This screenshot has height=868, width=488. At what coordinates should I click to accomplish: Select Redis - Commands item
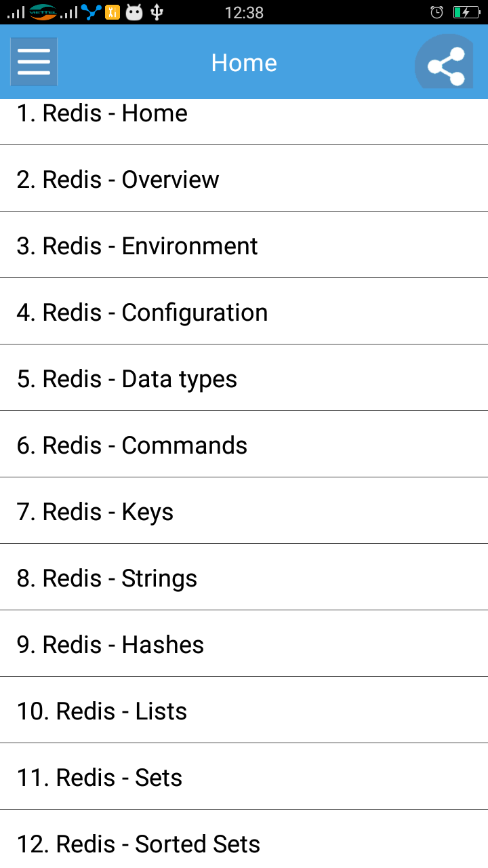[x=244, y=444]
